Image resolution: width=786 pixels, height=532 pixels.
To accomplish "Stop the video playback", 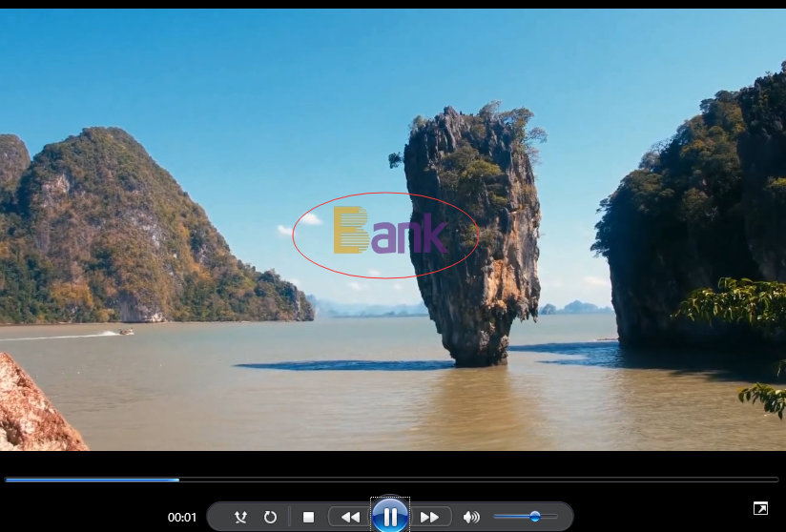I will pos(308,517).
